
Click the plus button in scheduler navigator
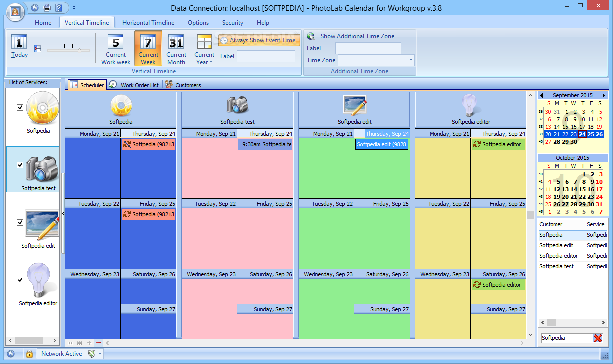pos(89,343)
